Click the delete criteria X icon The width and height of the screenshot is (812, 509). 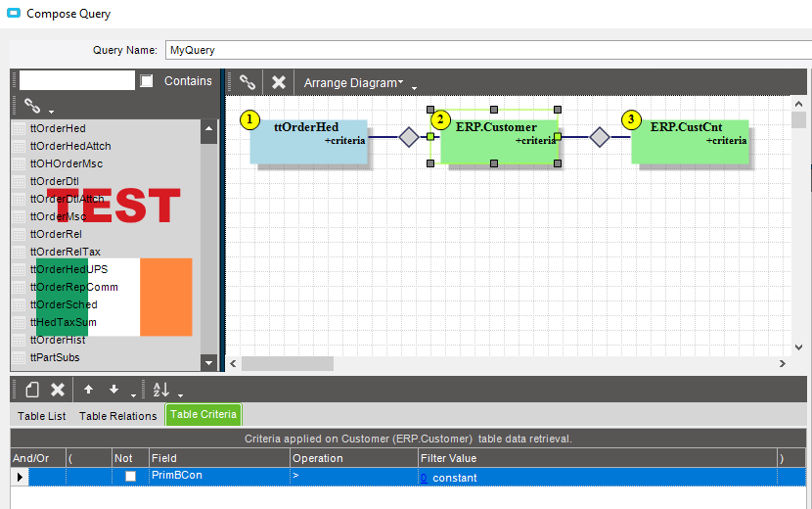[58, 390]
